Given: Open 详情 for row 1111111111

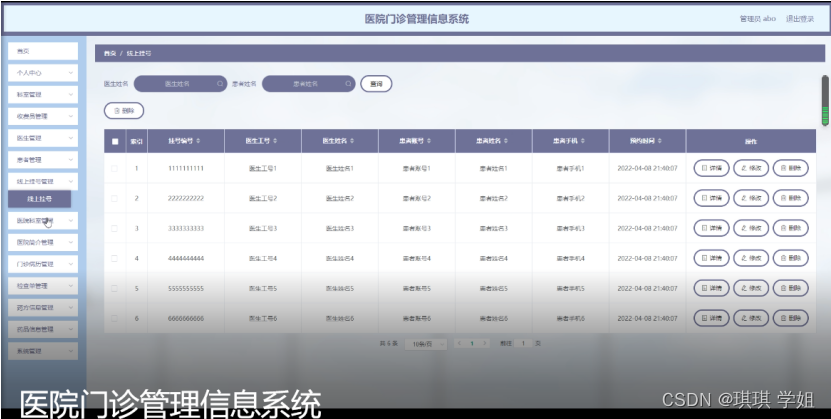Looking at the screenshot, I should pos(711,168).
